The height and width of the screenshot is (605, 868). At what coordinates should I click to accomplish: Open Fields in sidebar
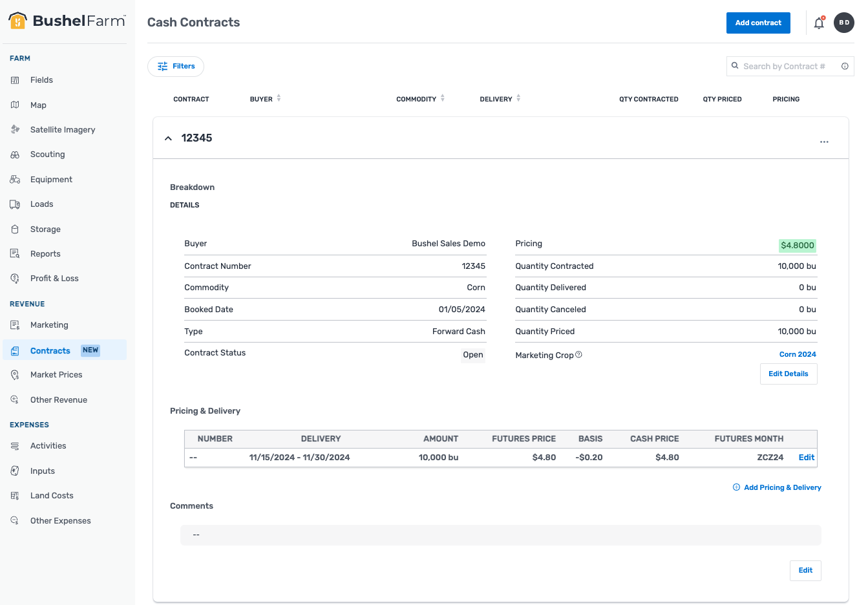(x=41, y=80)
